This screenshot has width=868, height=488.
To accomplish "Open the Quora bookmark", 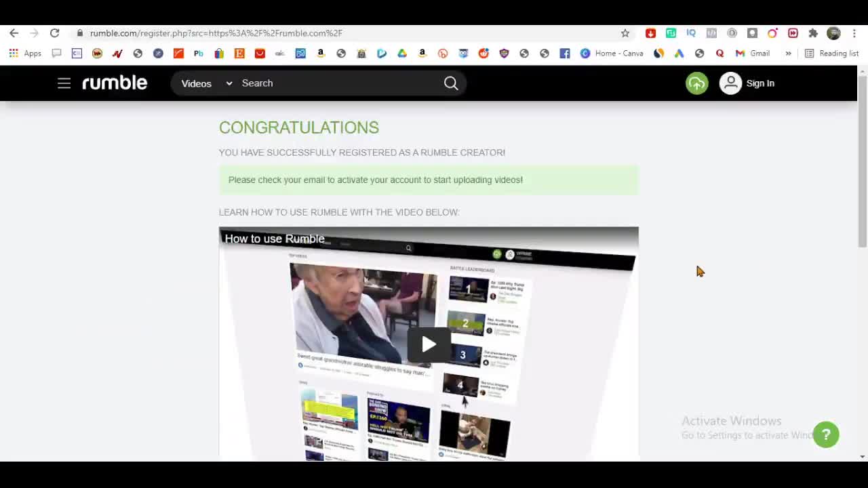I will click(x=719, y=54).
